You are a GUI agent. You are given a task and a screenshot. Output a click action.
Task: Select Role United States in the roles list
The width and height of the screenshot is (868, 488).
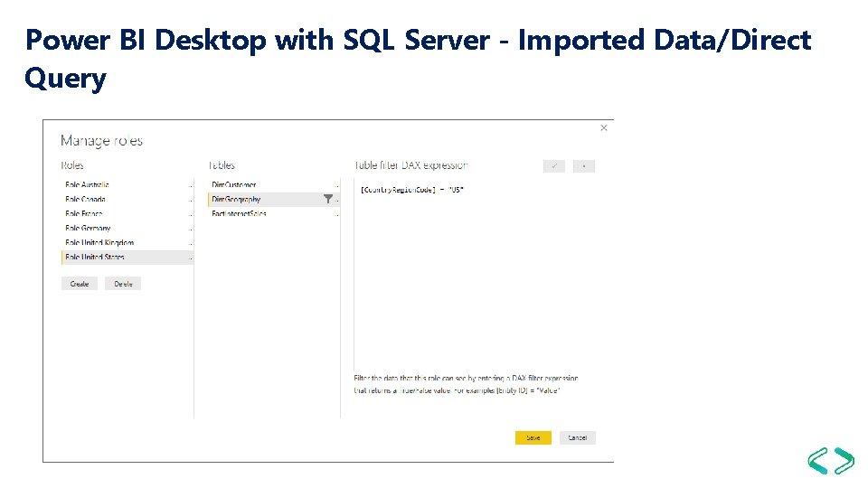[x=127, y=258]
